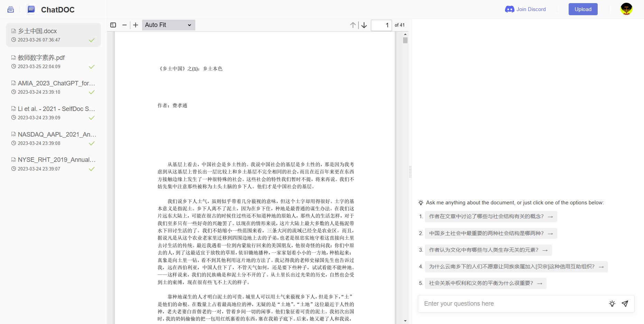The image size is (644, 324).
Task: Ask suggested question about rights and obligations balance
Action: (x=485, y=283)
